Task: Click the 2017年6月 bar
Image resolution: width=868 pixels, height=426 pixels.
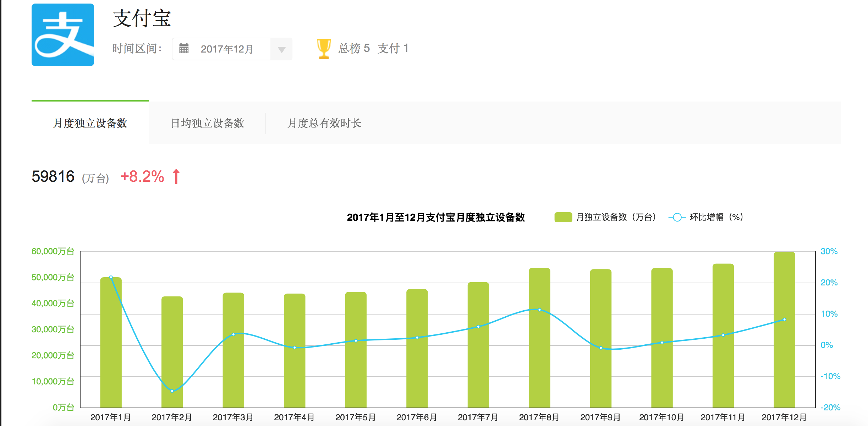Action: (x=417, y=348)
